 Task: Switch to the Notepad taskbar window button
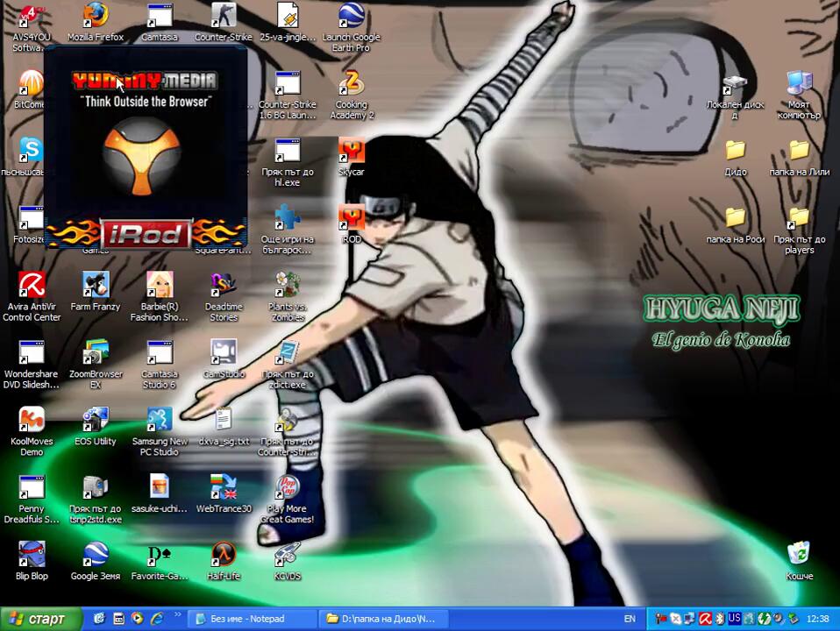point(251,619)
